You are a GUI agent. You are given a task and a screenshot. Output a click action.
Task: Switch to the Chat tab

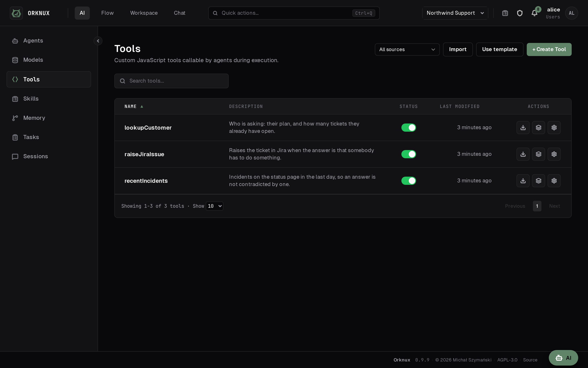tap(179, 13)
